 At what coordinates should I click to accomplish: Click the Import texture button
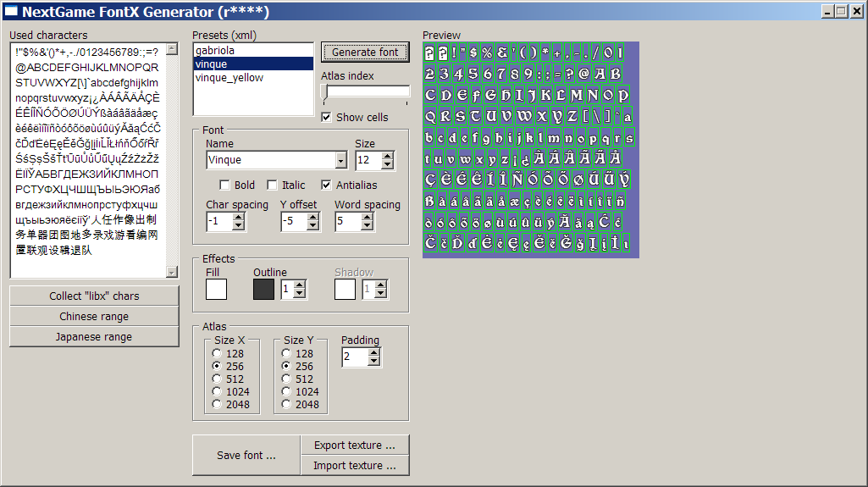[x=355, y=466]
